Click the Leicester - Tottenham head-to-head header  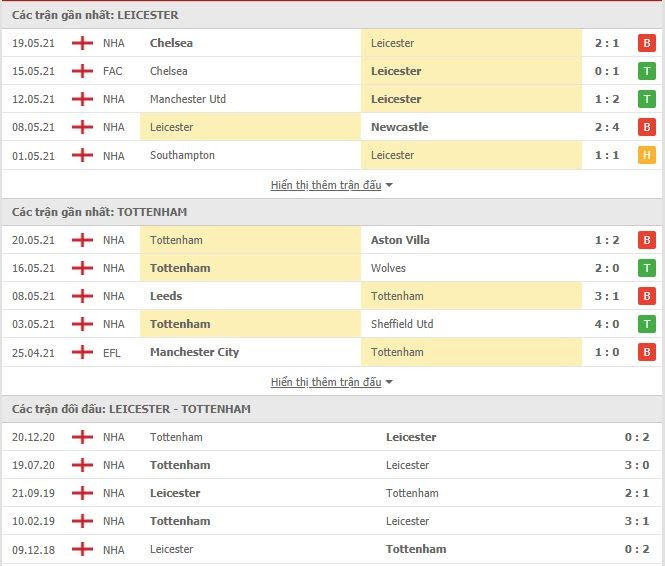131,409
